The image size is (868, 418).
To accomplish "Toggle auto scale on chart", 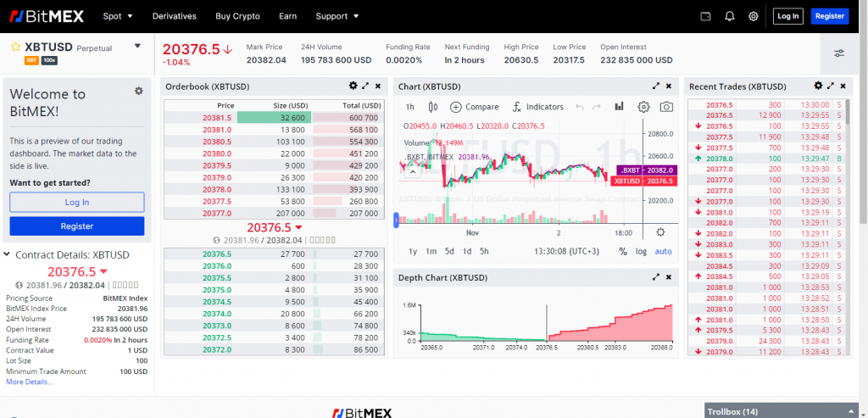I will pyautogui.click(x=663, y=251).
